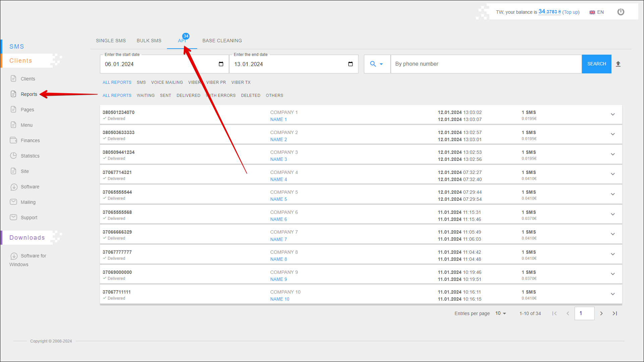This screenshot has width=644, height=362.
Task: Expand the 37067711111 report row
Action: [x=612, y=294]
